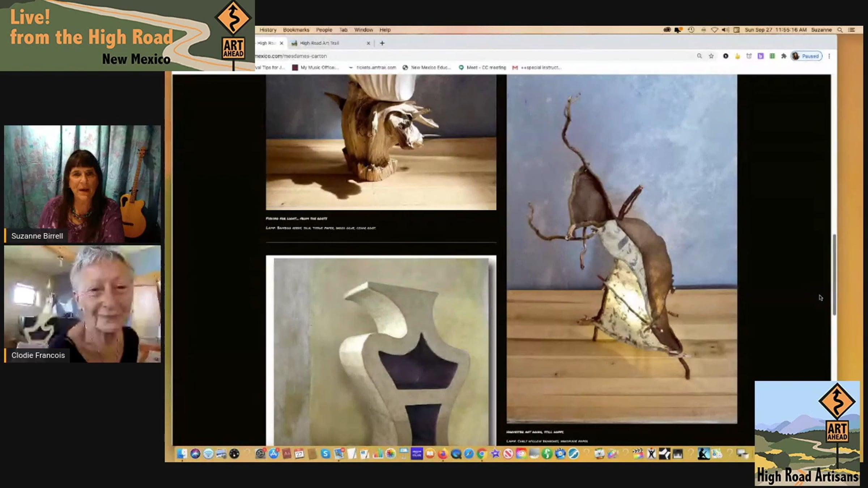
Task: Open the Chrome three-dot menu
Action: 829,56
